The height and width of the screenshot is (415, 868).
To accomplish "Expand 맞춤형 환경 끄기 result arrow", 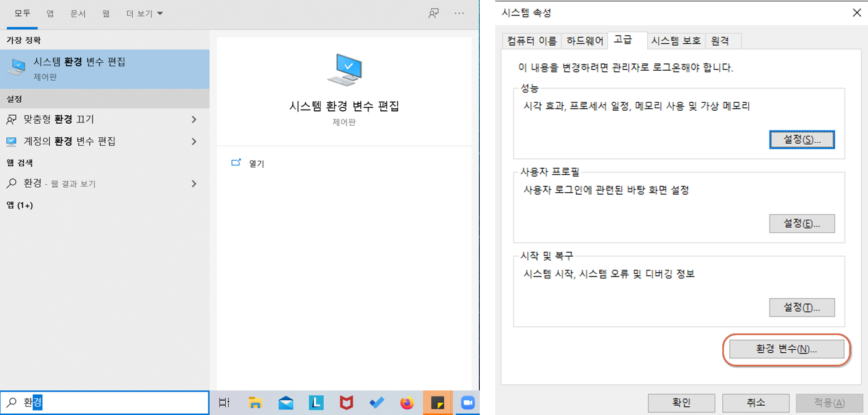I will (194, 119).
